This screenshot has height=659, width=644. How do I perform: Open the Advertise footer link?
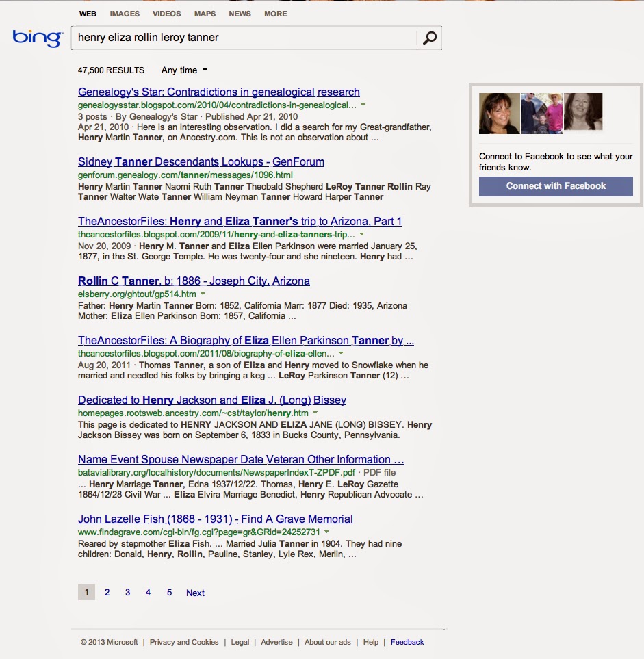pyautogui.click(x=276, y=642)
